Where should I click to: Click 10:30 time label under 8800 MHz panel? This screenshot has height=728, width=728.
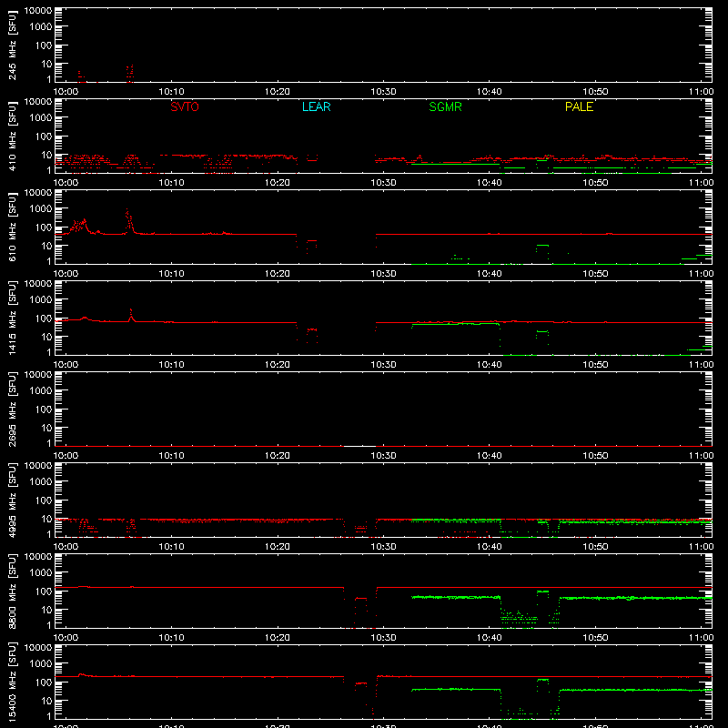coord(383,638)
